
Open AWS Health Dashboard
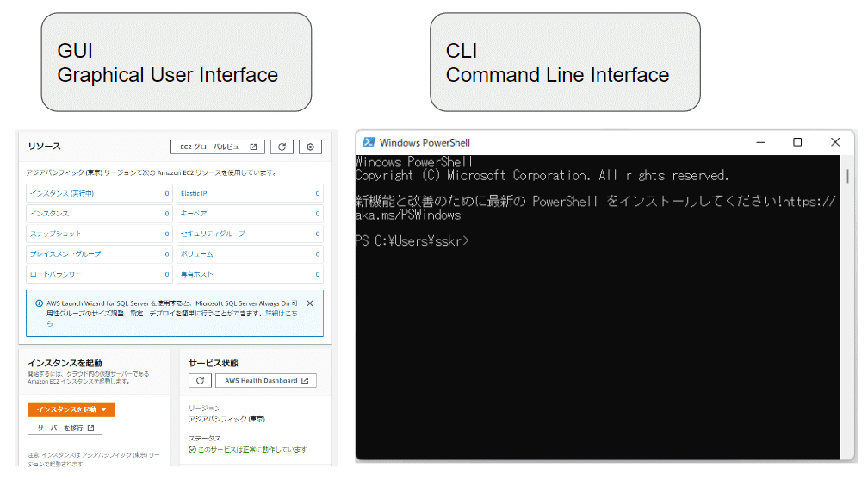[266, 381]
